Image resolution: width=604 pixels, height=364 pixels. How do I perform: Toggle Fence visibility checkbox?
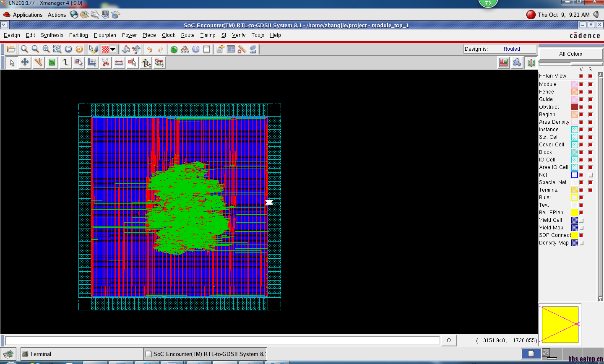pyautogui.click(x=581, y=92)
